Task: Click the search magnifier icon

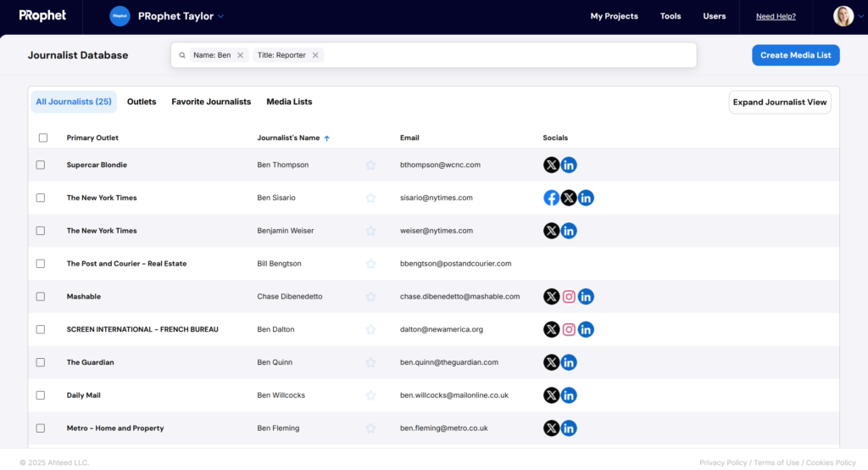Action: [x=182, y=55]
